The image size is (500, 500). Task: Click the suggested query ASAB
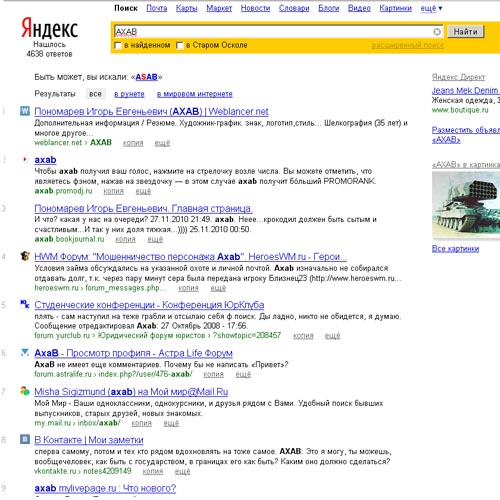(x=146, y=77)
